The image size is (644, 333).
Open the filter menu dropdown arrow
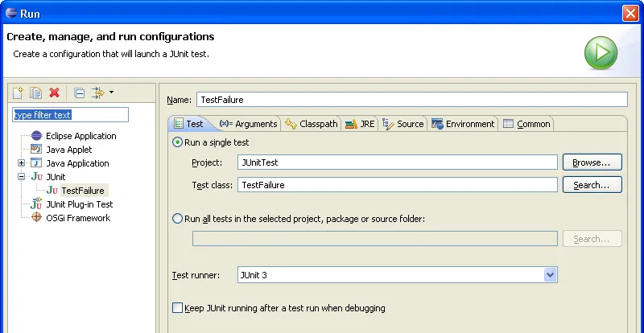pyautogui.click(x=111, y=92)
